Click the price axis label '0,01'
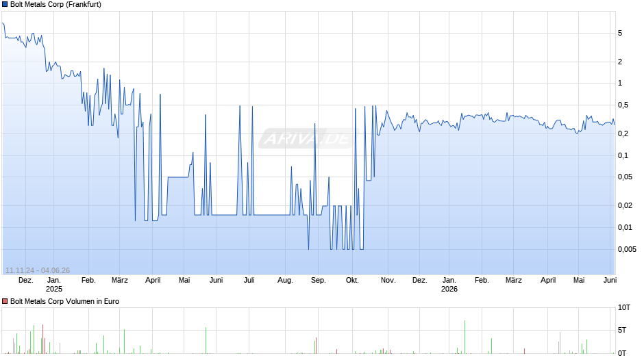The image size is (644, 360). (x=625, y=227)
